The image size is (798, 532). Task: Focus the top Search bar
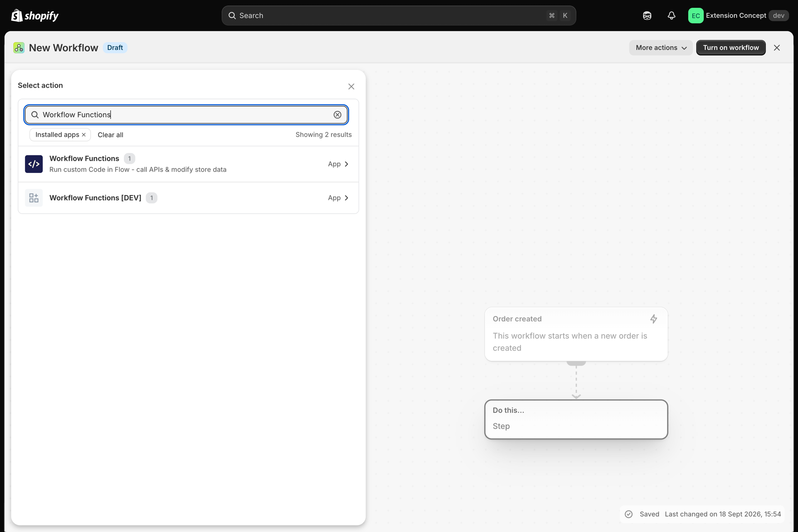pos(399,15)
